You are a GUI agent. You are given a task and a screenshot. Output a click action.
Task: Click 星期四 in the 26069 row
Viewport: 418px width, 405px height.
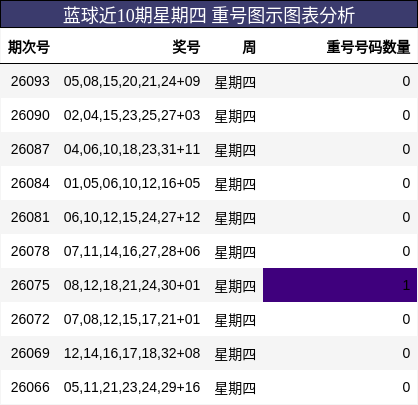235,354
